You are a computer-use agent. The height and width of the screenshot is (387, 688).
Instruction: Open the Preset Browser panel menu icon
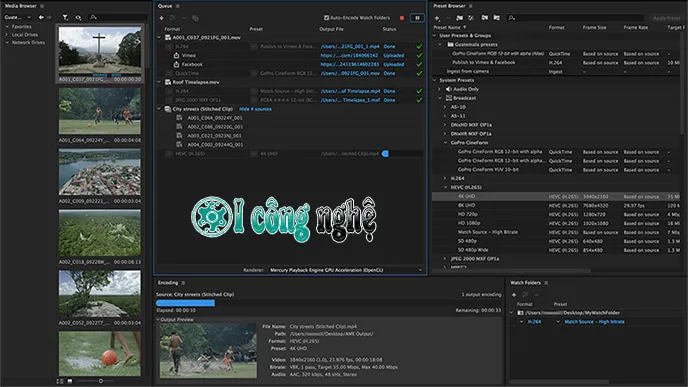pos(471,6)
